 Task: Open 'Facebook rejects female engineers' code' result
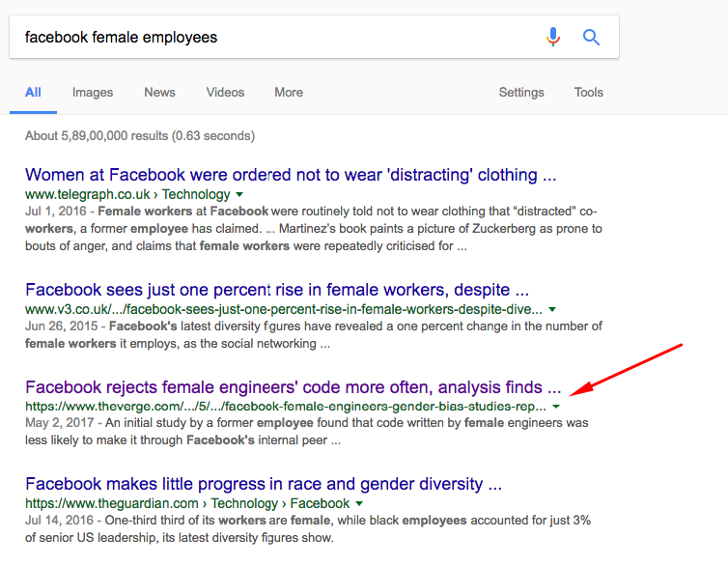tap(293, 388)
